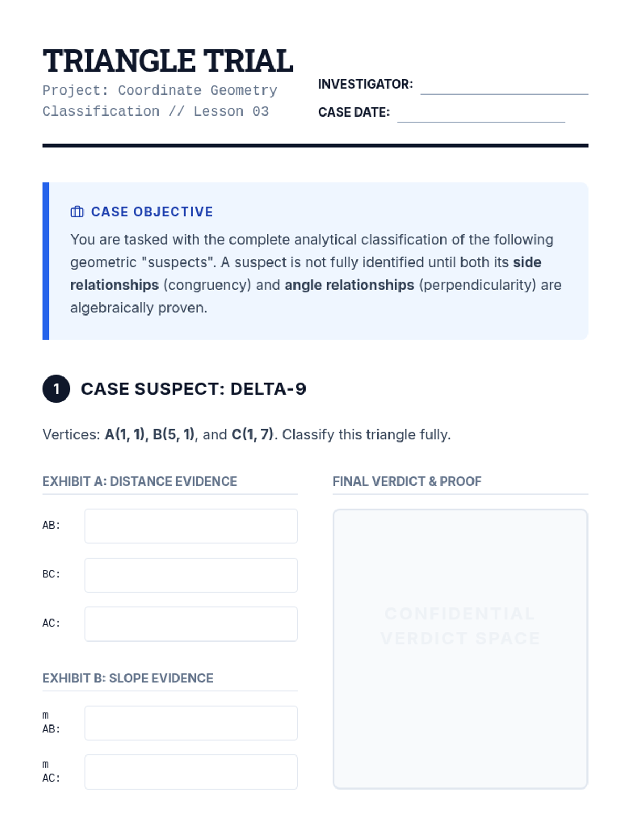
Task: Click the Exhibit B: Slope Evidence heading
Action: [128, 678]
